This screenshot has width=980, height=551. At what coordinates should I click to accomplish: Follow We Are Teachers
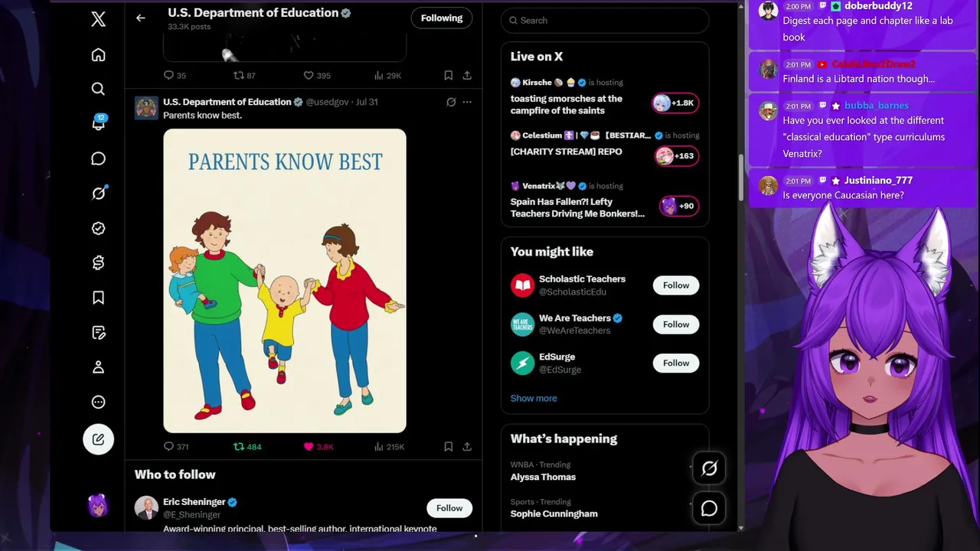pos(676,324)
